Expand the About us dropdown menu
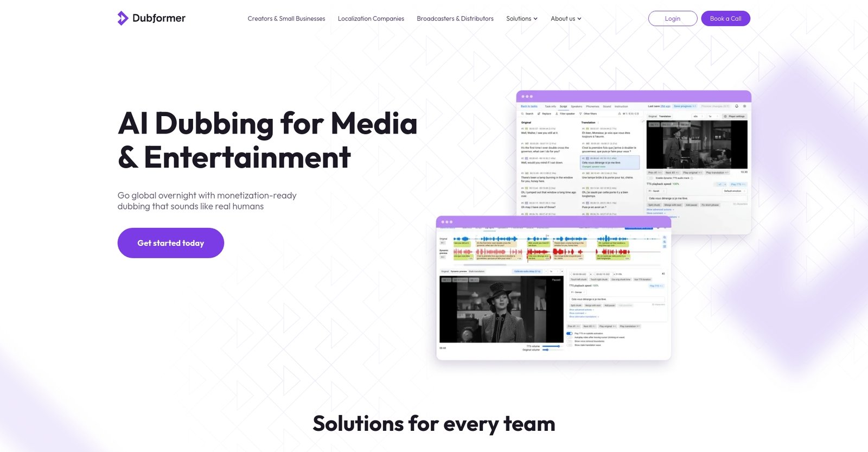The width and height of the screenshot is (868, 452). point(566,18)
